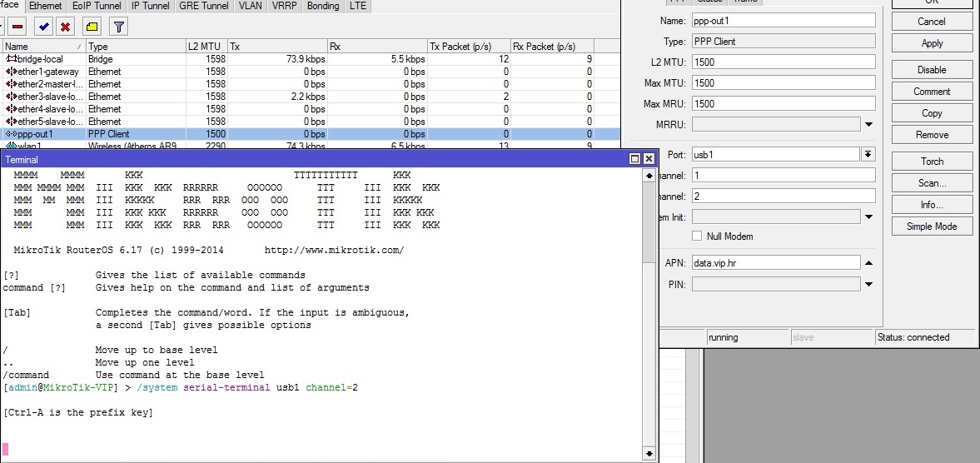This screenshot has width=980, height=463.
Task: Click the APN input field
Action: (x=775, y=263)
